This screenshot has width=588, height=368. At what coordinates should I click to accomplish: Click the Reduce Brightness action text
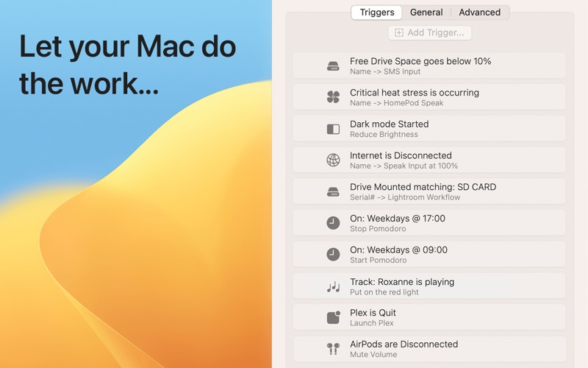[x=384, y=135]
